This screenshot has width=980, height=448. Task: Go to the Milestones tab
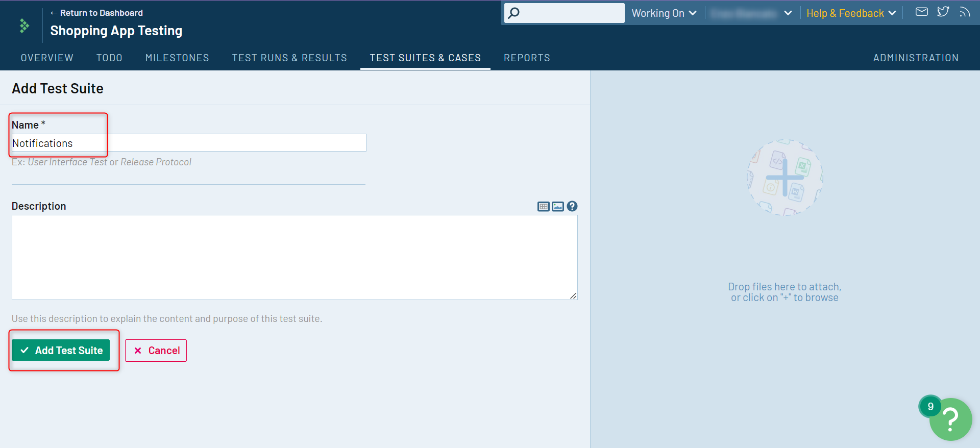[177, 58]
